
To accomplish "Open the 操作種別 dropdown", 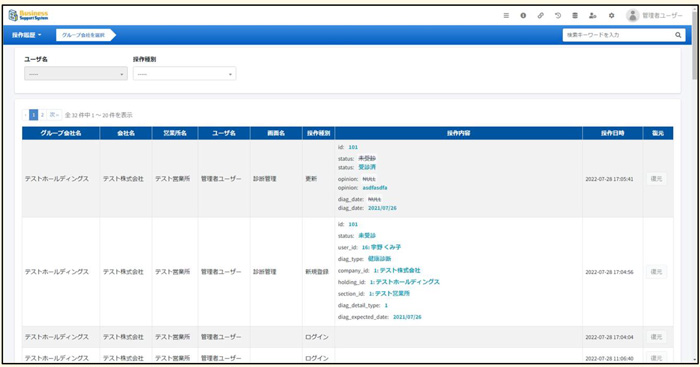I will point(184,74).
